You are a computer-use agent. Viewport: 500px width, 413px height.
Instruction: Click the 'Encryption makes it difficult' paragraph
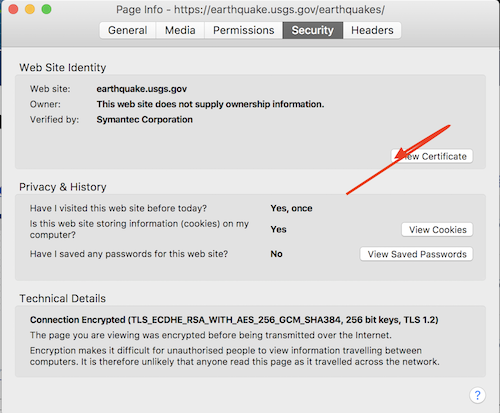pos(235,356)
